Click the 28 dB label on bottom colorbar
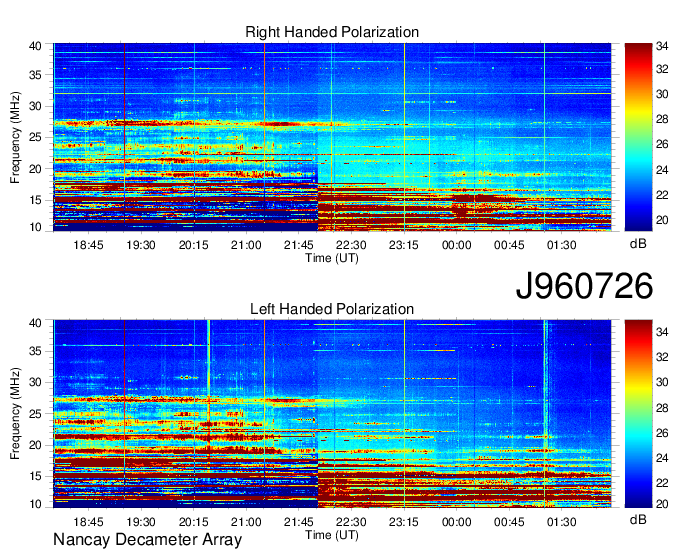The image size is (680, 552). 662,408
